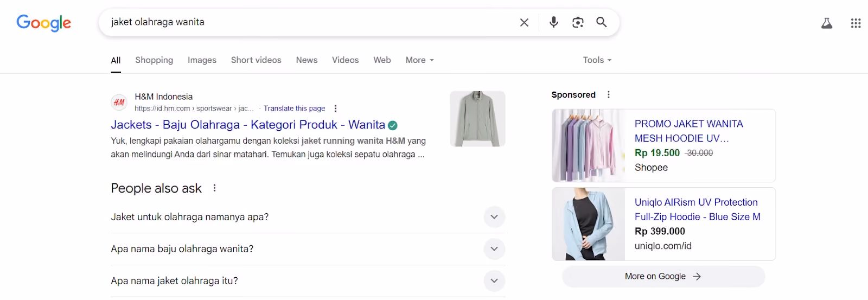Screen dimensions: 868x300
Task: Open Search Labs flask icon
Action: (x=827, y=23)
